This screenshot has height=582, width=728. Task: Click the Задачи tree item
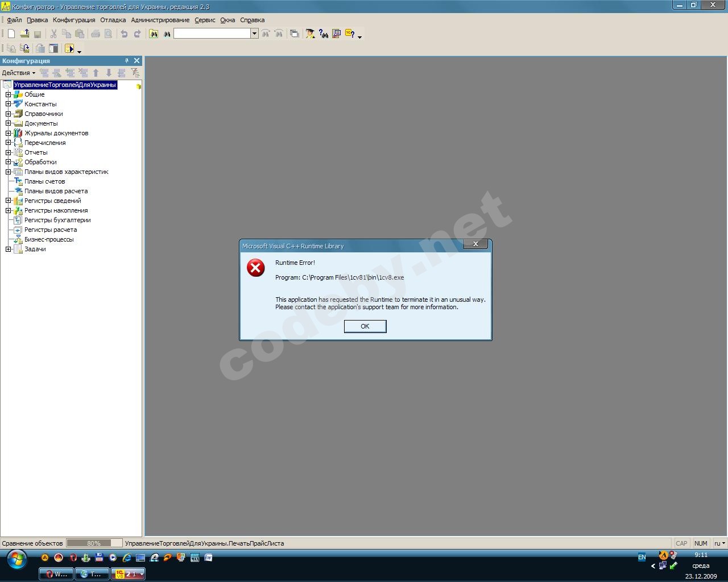[x=35, y=249]
